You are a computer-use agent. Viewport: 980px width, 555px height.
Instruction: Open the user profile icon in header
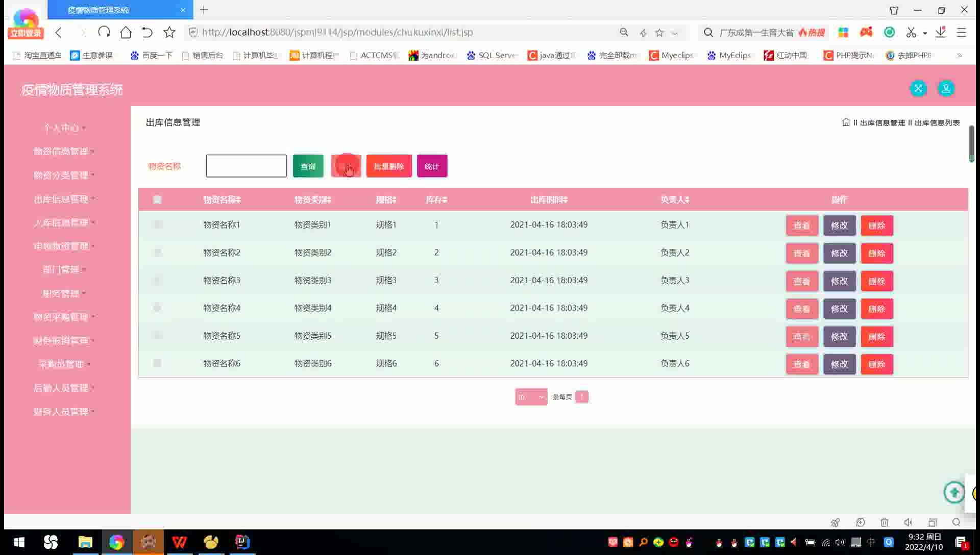coord(946,88)
